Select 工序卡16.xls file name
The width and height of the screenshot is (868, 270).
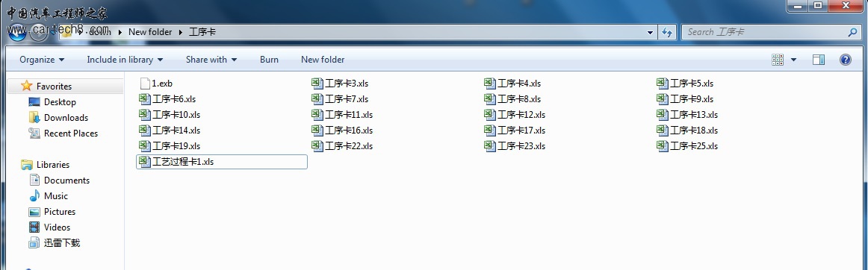[349, 131]
